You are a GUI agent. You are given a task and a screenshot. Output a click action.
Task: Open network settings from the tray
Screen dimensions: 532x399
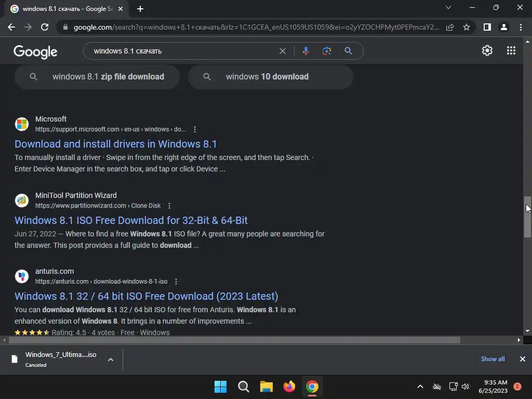point(453,387)
